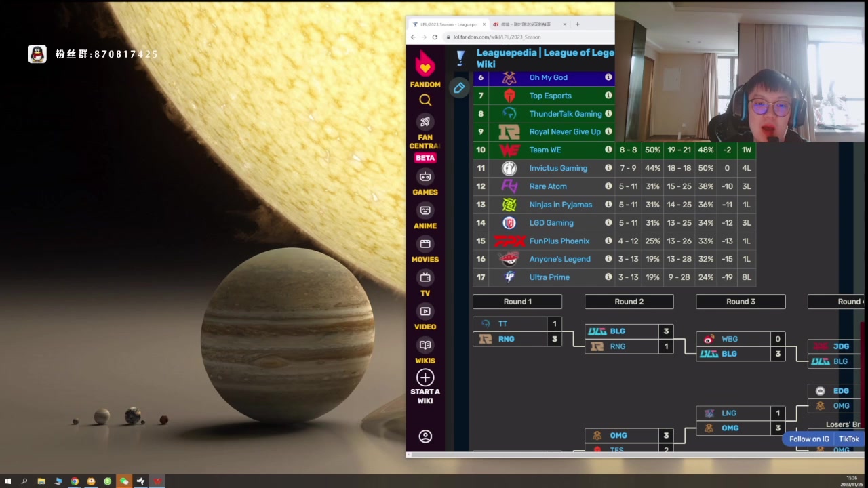Viewport: 868px width, 488px height.
Task: Show info for LGD Gaming
Action: tap(608, 222)
